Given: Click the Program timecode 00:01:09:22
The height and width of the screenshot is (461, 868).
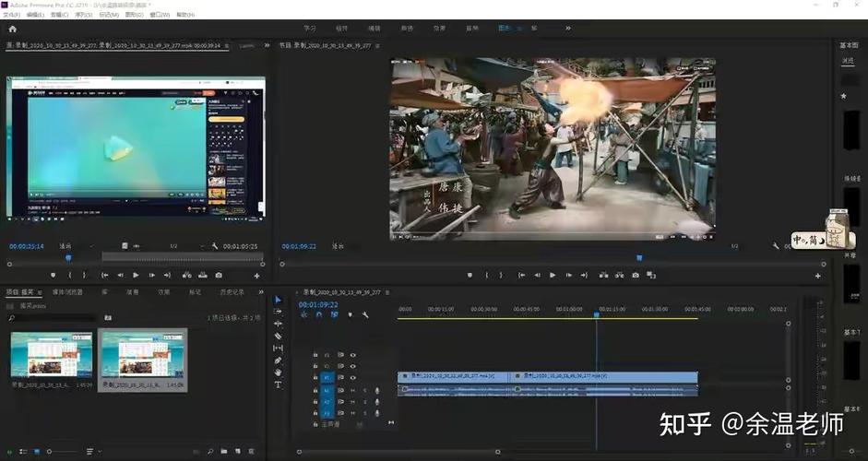Looking at the screenshot, I should (299, 246).
